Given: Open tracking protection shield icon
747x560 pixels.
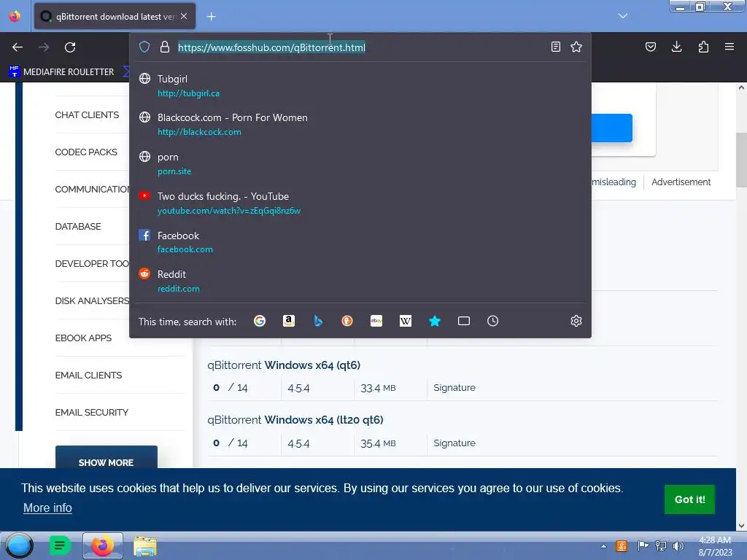Looking at the screenshot, I should (144, 47).
